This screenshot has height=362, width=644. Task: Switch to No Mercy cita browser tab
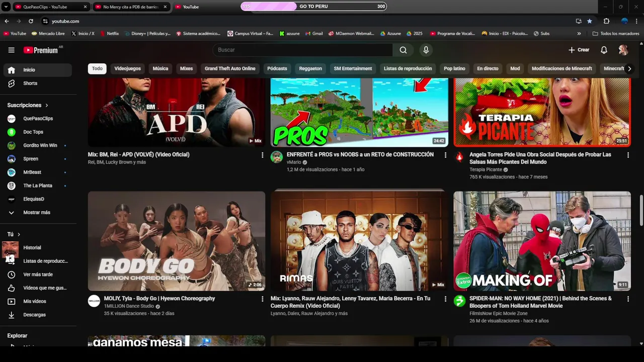point(131,7)
